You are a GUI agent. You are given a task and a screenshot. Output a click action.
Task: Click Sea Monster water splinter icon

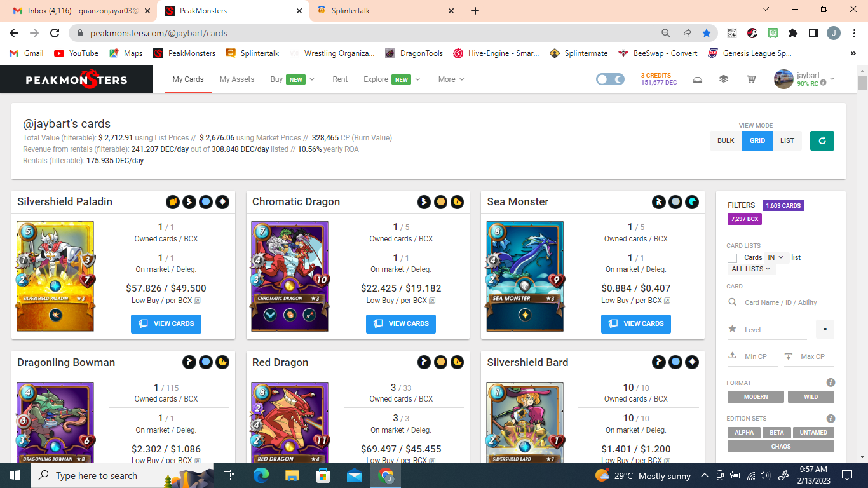pos(692,202)
